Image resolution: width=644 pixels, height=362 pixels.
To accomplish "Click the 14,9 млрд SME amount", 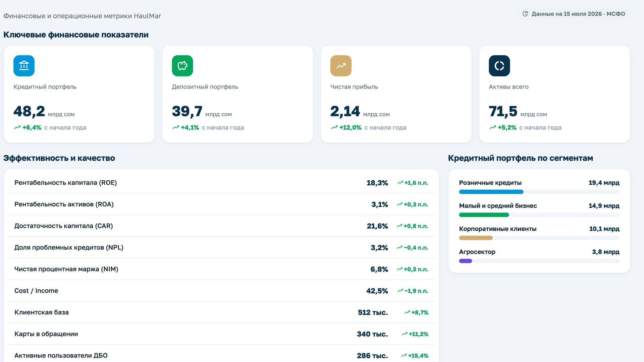I will point(604,206).
